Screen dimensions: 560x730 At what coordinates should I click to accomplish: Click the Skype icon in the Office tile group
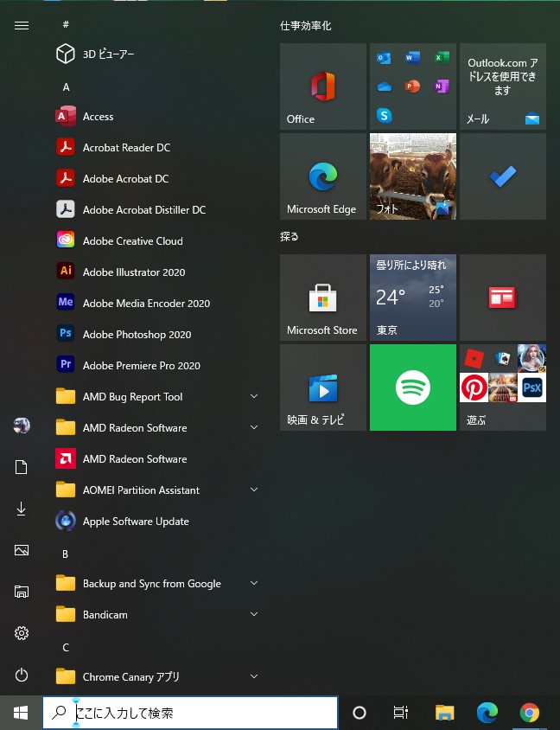coord(385,115)
